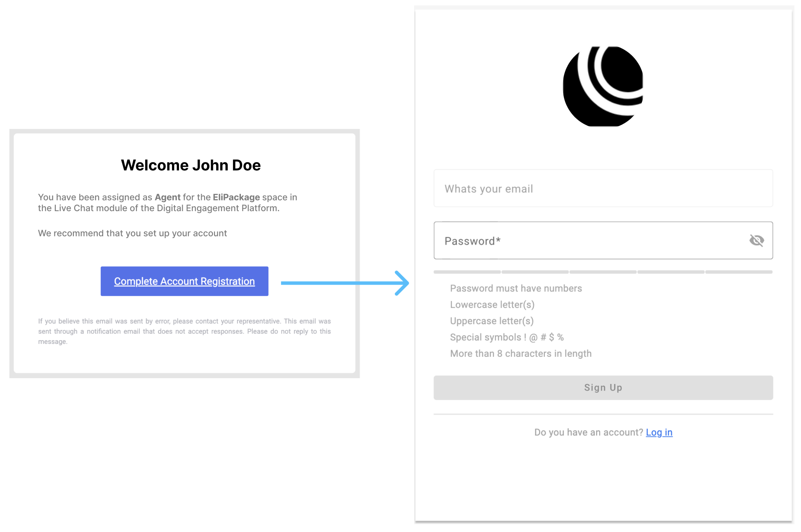The height and width of the screenshot is (532, 801).
Task: Click the bold Agent role text
Action: click(x=167, y=197)
